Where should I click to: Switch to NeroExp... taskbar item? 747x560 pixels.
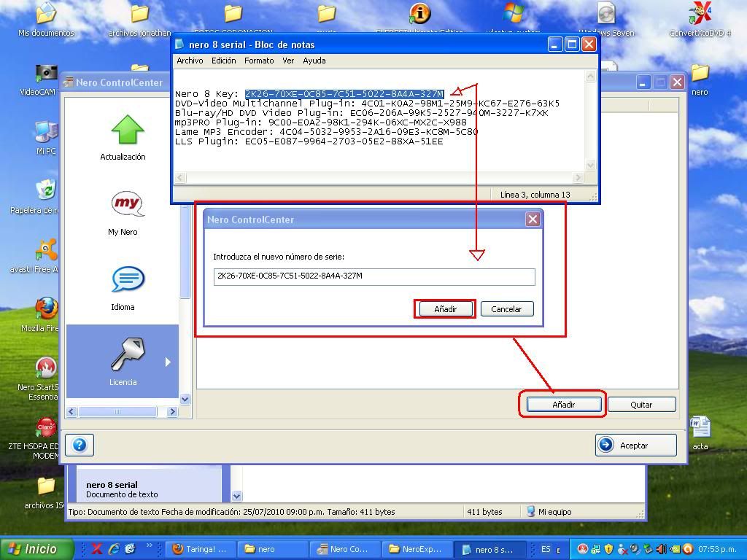[418, 549]
